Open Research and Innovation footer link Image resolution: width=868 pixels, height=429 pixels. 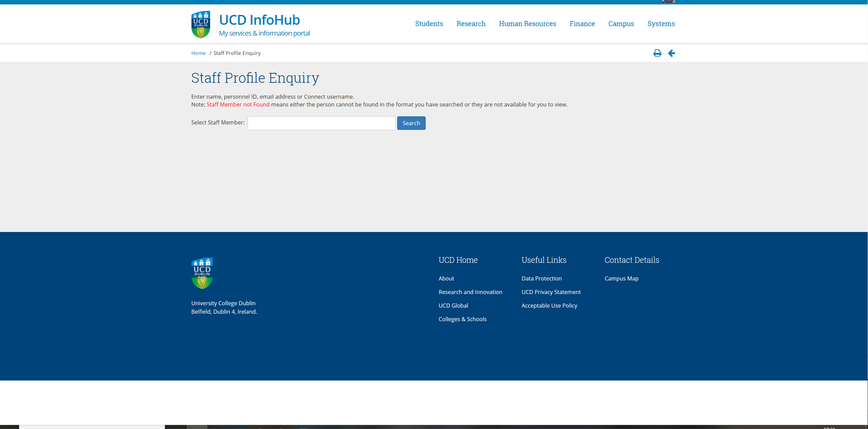(470, 292)
